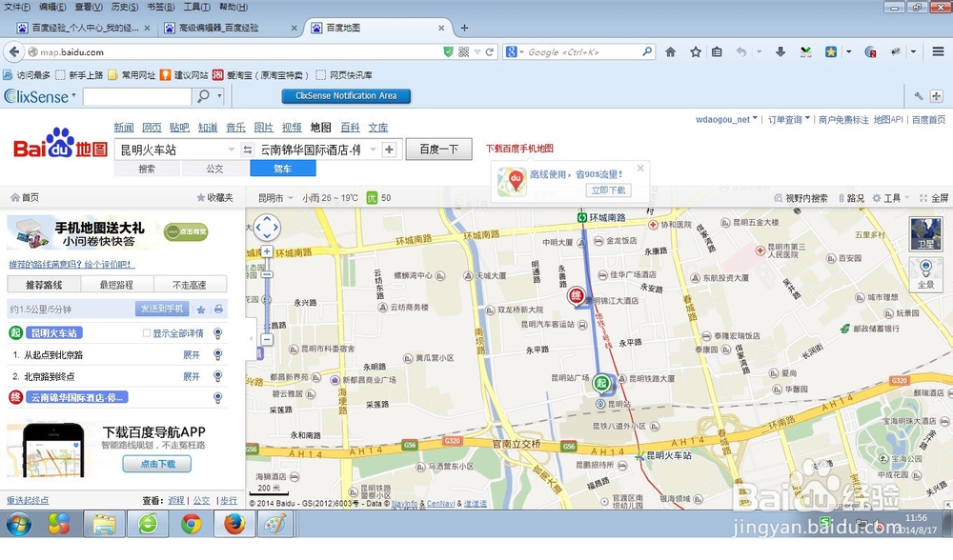Click 发送到手机 button
This screenshot has width=953, height=560.
[162, 310]
